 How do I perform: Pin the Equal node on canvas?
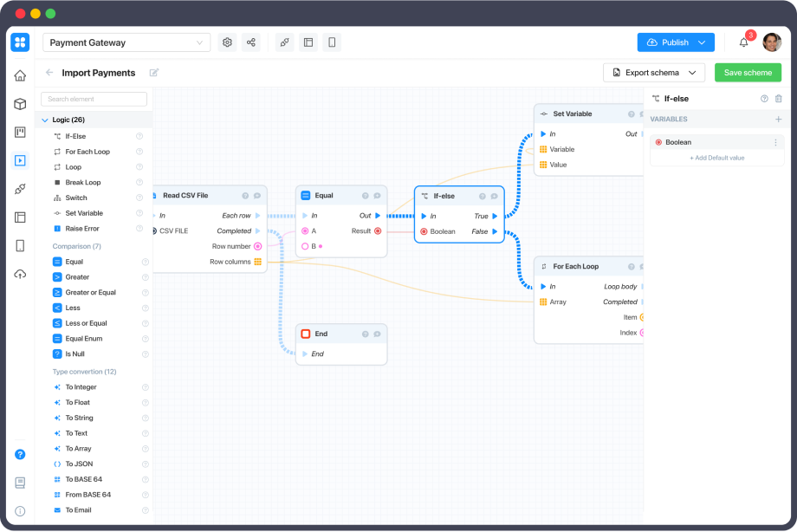pos(378,196)
